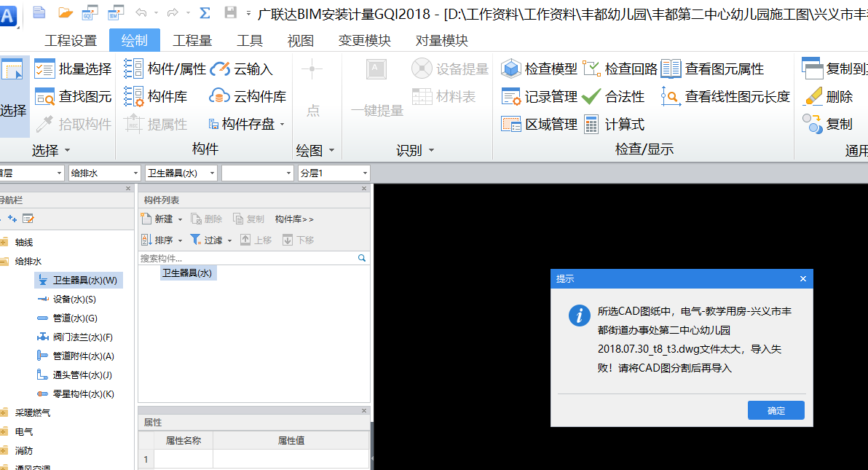Expand the 识别 group dropdown arrow
The height and width of the screenshot is (470, 868).
click(x=431, y=150)
